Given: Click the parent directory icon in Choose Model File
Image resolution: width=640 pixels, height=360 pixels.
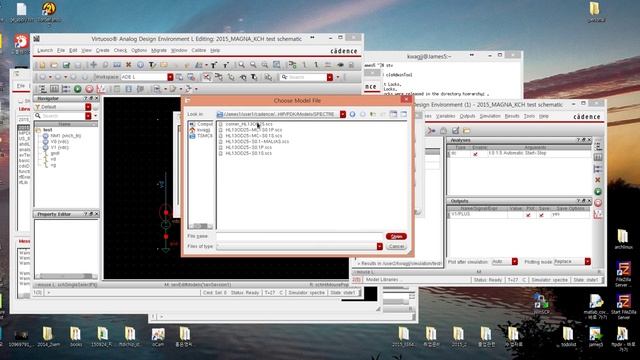Looking at the screenshot, I should [373, 114].
